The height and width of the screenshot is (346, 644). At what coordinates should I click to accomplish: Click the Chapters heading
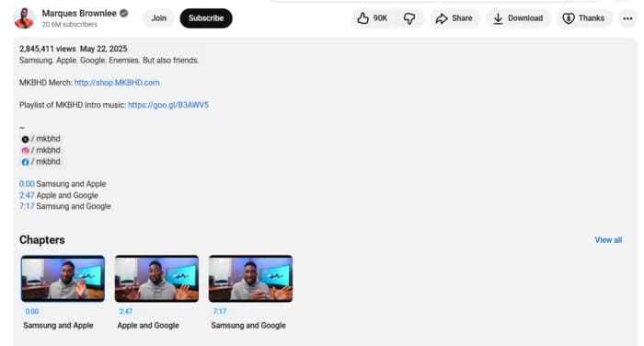42,240
